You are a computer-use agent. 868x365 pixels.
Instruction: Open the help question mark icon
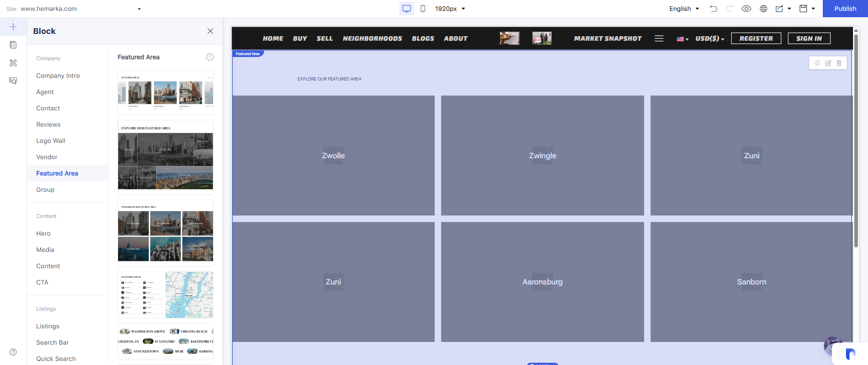[13, 352]
